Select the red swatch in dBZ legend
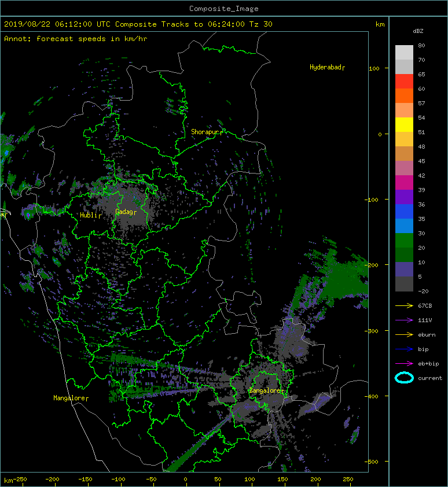This screenshot has width=448, height=487. (404, 82)
